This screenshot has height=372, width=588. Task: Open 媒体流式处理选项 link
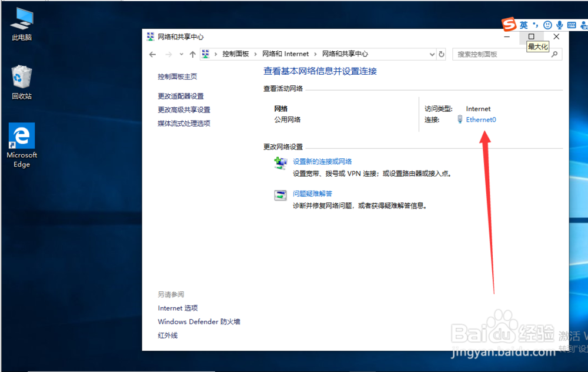183,124
